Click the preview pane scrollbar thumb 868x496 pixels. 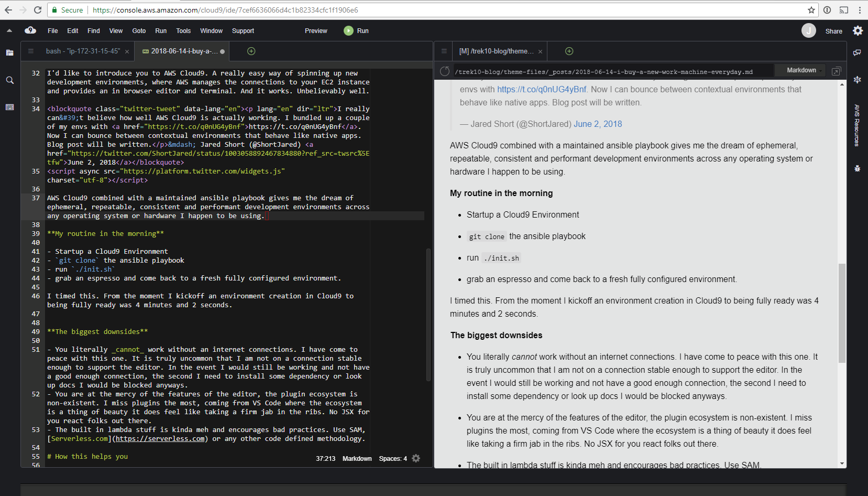point(842,313)
